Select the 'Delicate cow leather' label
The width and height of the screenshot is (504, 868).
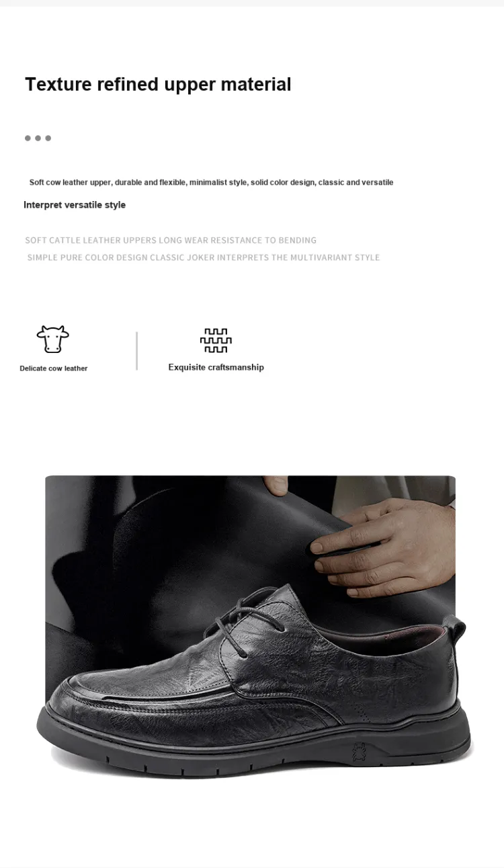54,368
